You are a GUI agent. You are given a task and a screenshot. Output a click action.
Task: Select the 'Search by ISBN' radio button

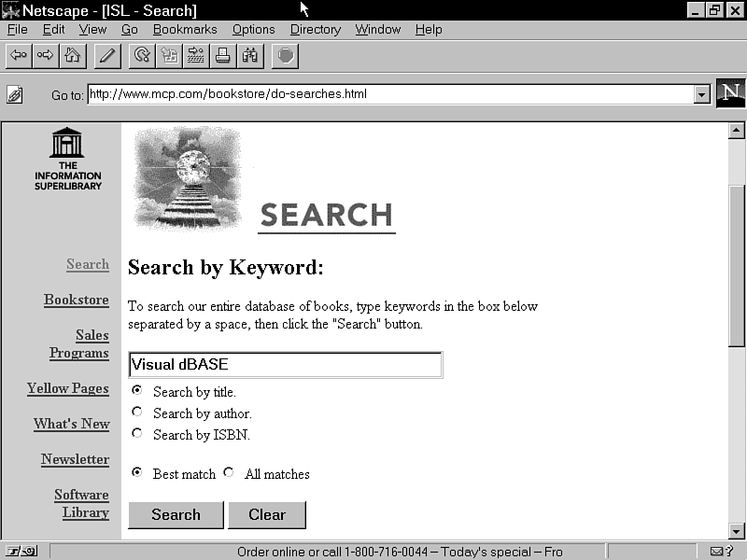point(137,433)
